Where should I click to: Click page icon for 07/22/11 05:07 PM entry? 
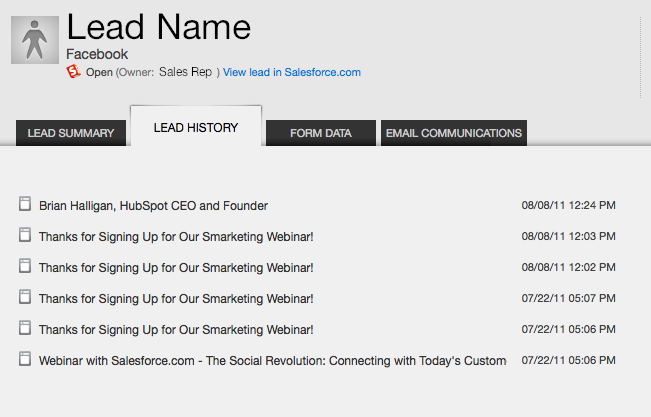coord(25,297)
